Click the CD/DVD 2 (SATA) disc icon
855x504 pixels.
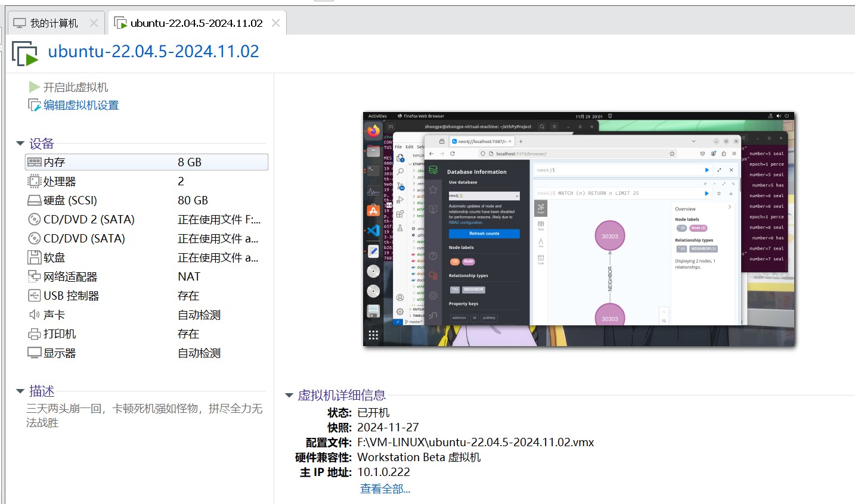tap(34, 219)
